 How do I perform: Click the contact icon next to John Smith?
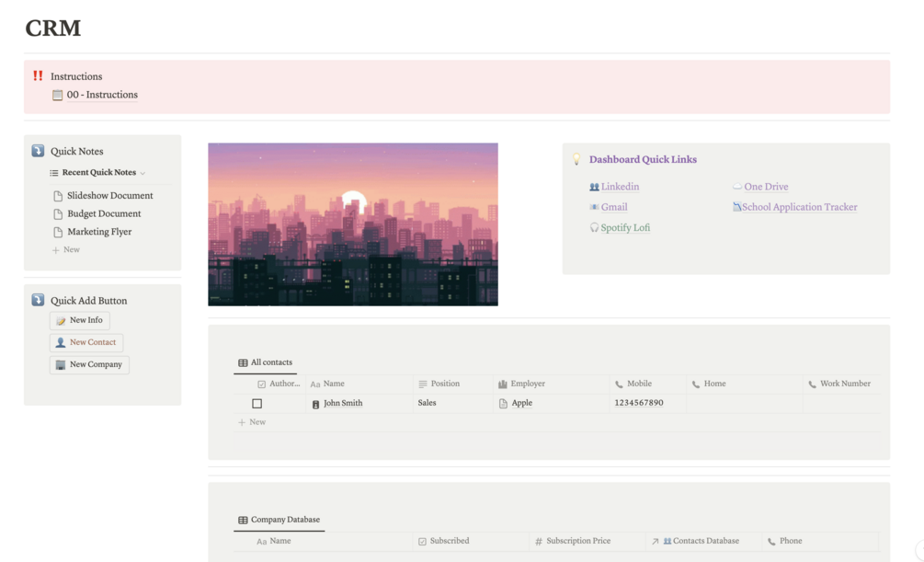315,404
